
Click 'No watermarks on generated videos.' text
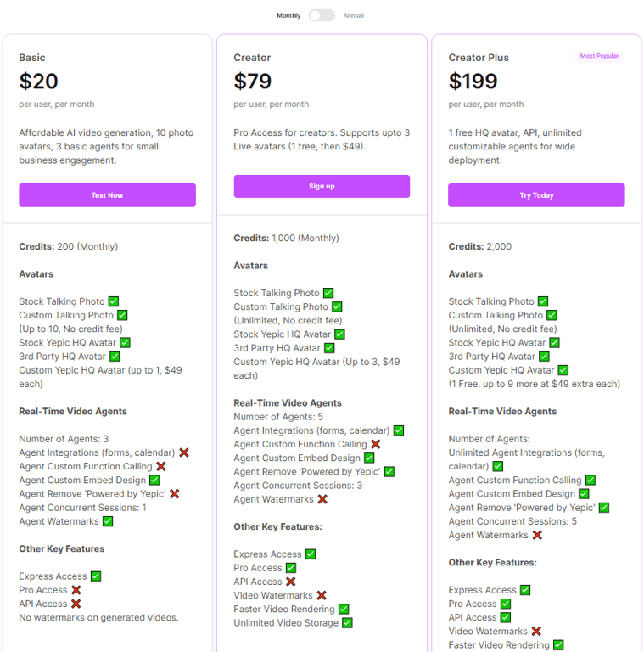point(98,617)
